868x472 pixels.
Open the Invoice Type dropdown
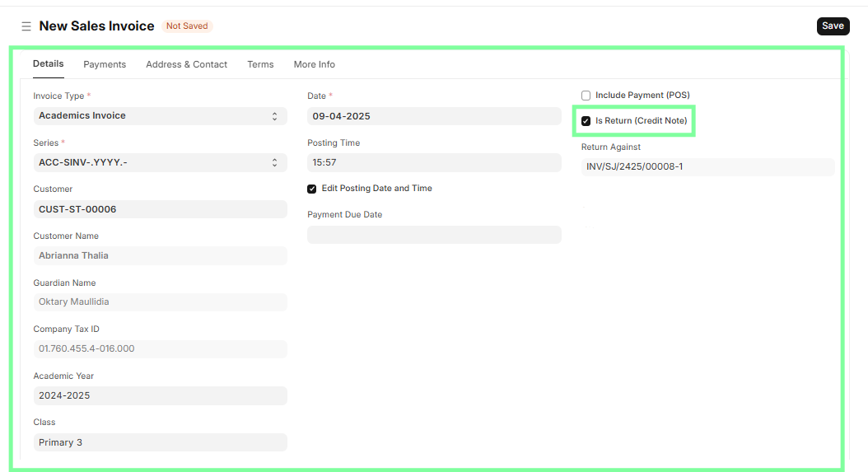[160, 116]
